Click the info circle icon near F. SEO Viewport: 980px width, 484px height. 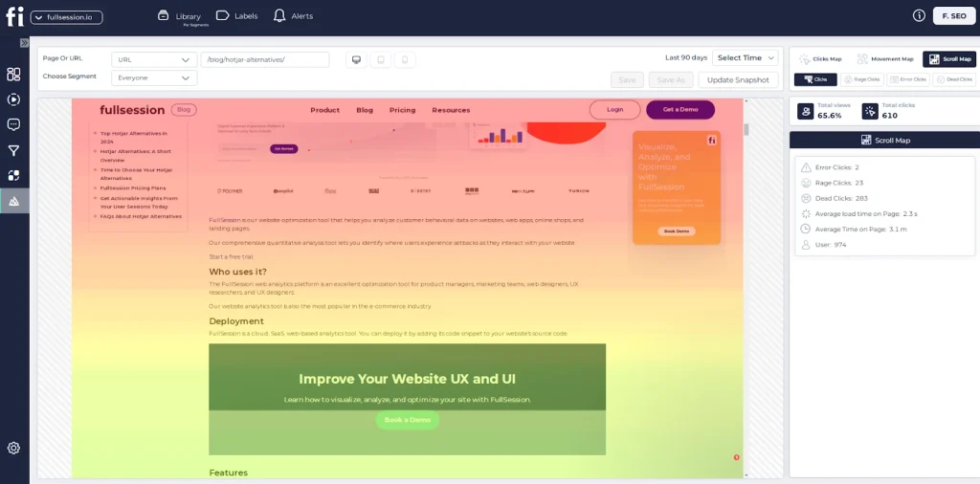[919, 16]
